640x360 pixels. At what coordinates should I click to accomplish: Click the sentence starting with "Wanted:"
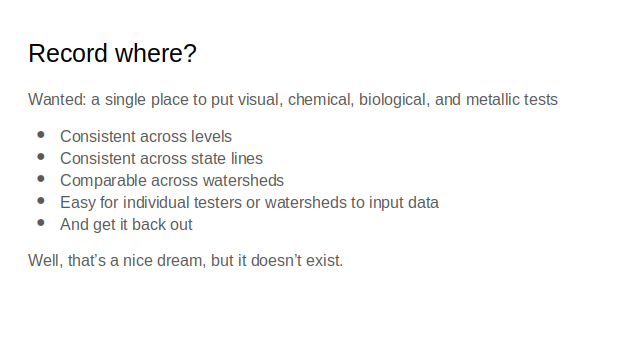293,100
